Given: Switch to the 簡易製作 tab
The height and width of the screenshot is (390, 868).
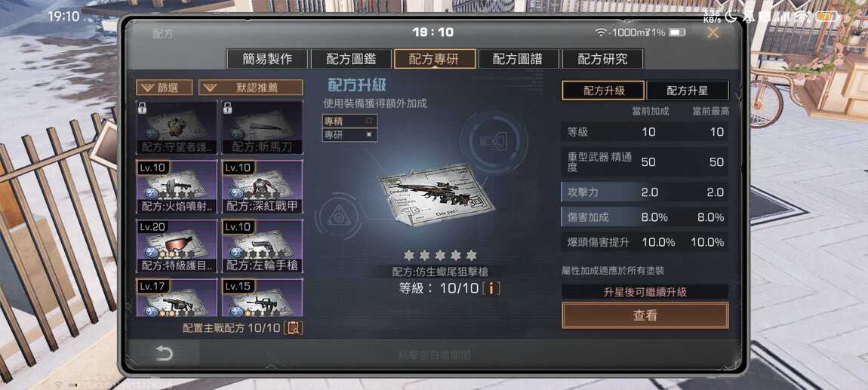Looking at the screenshot, I should coord(267,59).
